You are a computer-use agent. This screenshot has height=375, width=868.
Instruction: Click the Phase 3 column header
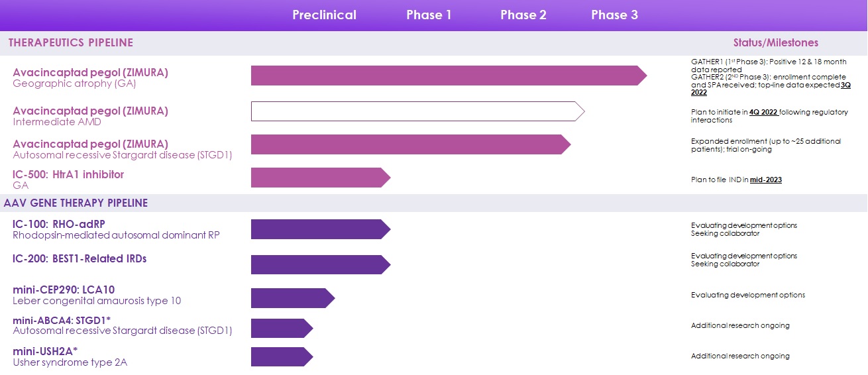point(614,15)
